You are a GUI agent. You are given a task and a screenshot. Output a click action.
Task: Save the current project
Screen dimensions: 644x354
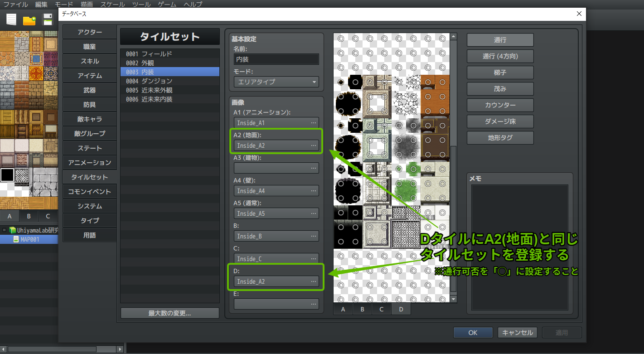48,19
